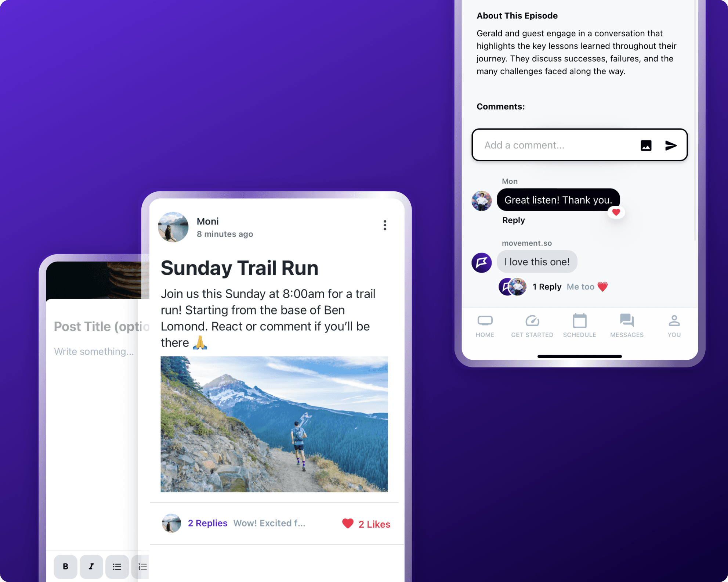Viewport: 728px width, 582px height.
Task: Go to the Schedule tab
Action: click(x=579, y=326)
